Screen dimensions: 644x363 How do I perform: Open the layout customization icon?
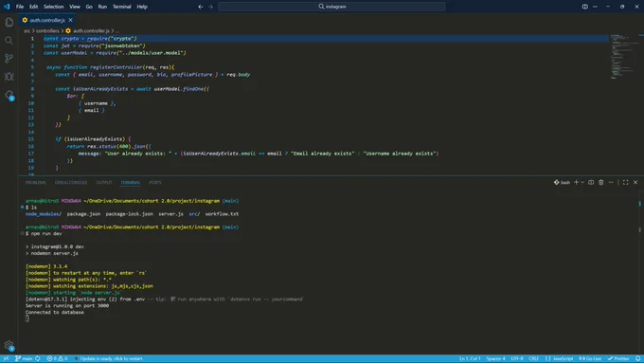pos(585,7)
